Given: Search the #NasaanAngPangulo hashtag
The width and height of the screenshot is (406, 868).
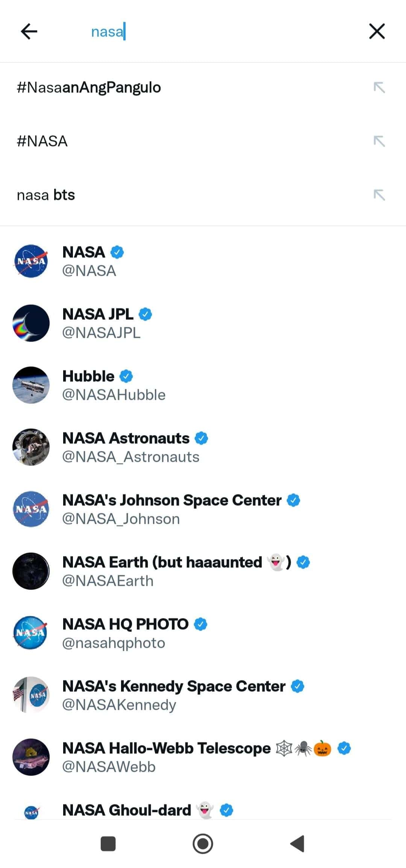Looking at the screenshot, I should (89, 88).
